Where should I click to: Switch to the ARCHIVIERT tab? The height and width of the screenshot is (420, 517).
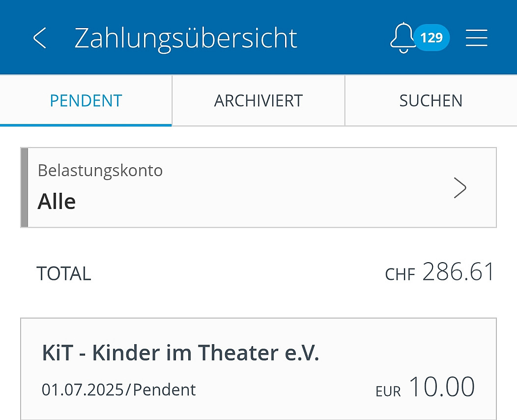[258, 101]
